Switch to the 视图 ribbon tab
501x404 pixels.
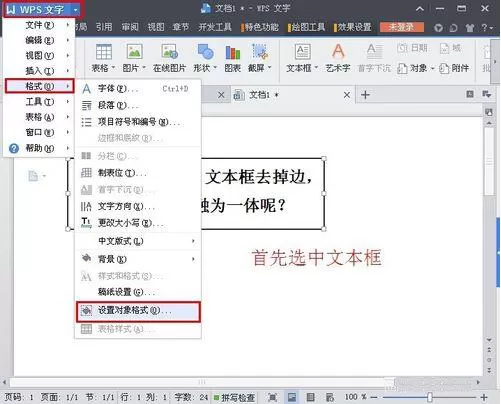(156, 27)
